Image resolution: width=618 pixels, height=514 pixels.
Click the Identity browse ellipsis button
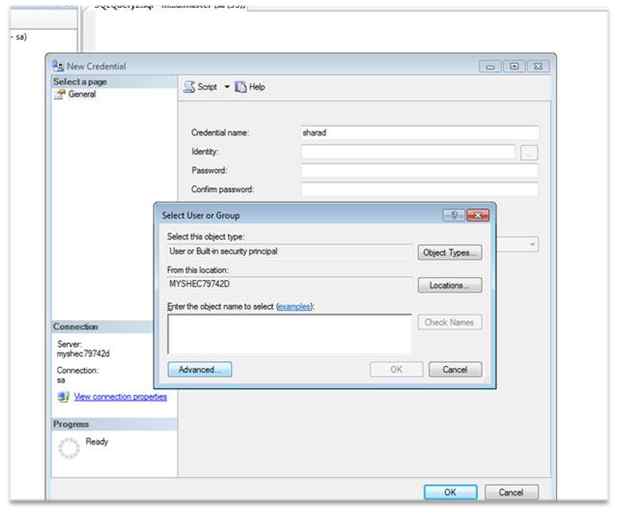(x=529, y=152)
